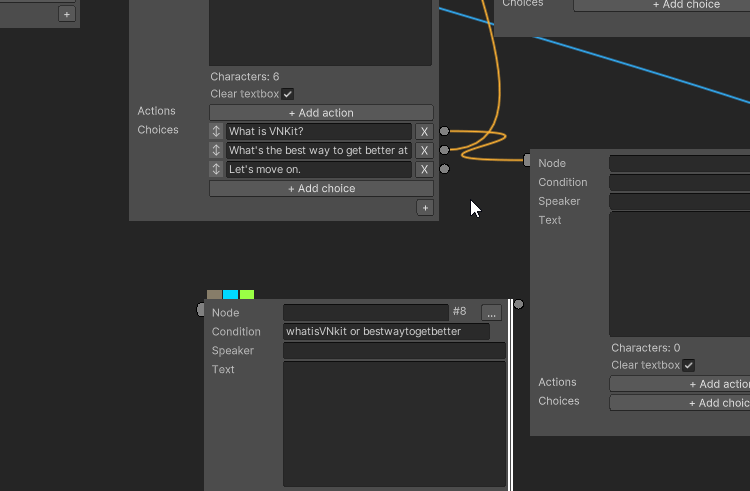750x491 pixels.
Task: Pick the green color tag on node #8
Action: pyautogui.click(x=247, y=295)
